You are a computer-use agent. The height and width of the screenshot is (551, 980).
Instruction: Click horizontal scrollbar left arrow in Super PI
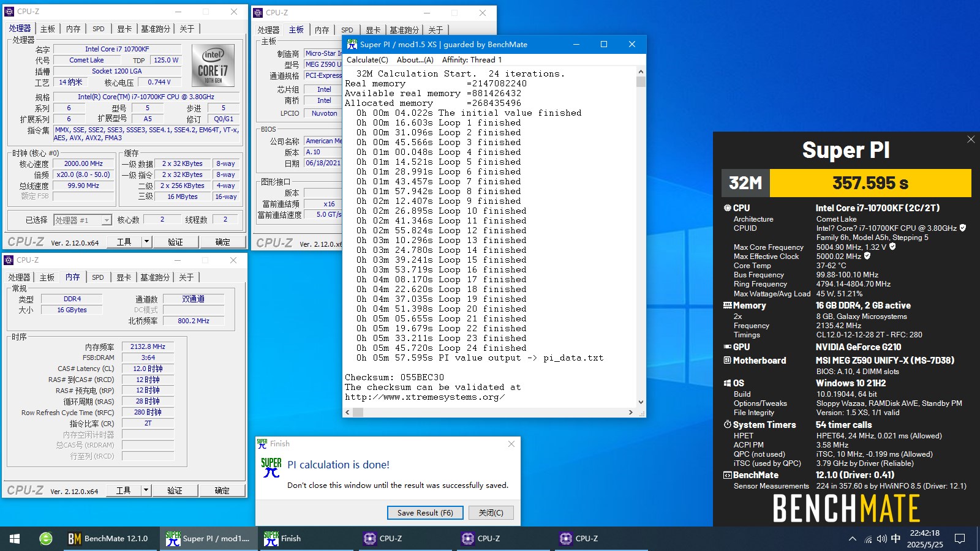pyautogui.click(x=348, y=413)
